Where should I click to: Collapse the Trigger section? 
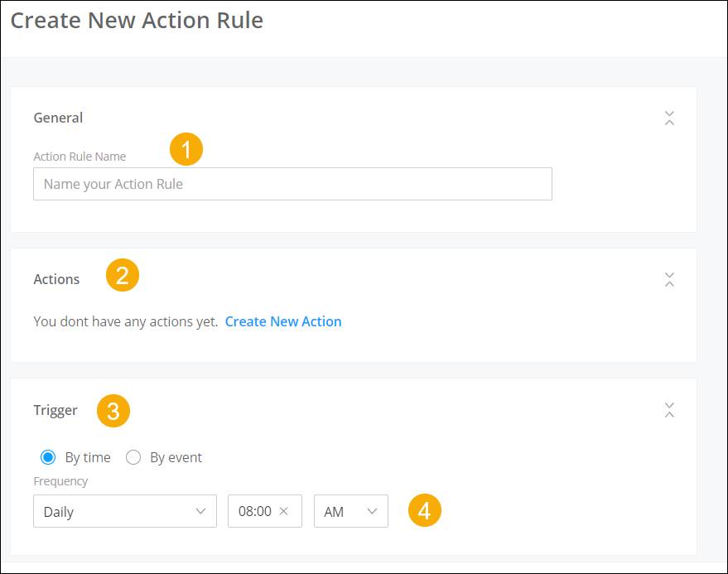click(x=669, y=410)
